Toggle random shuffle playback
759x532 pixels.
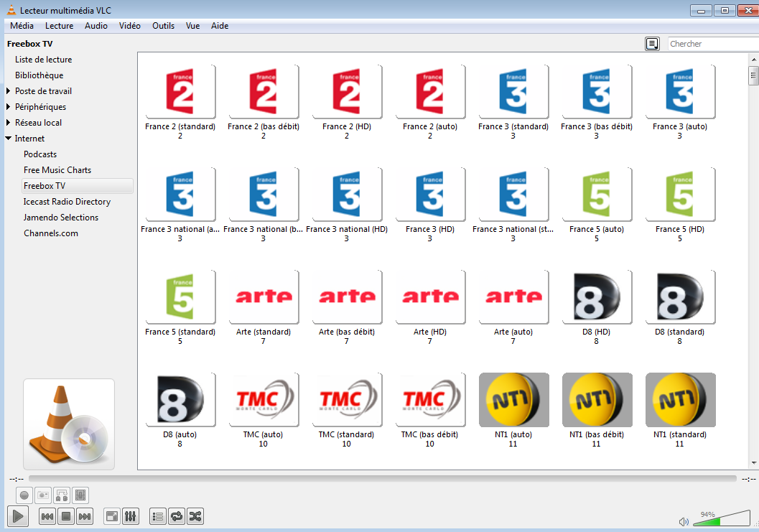195,516
